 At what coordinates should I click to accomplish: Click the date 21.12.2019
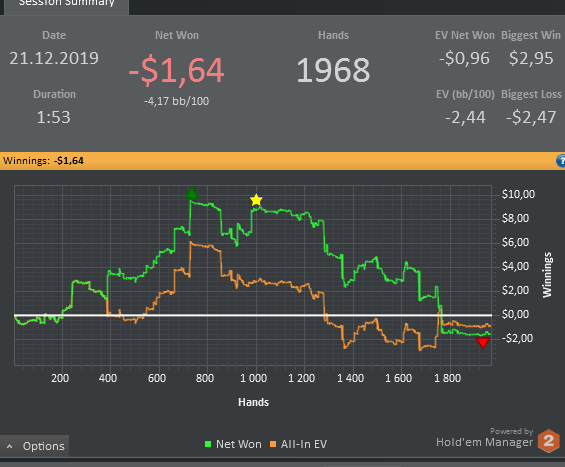[54, 58]
